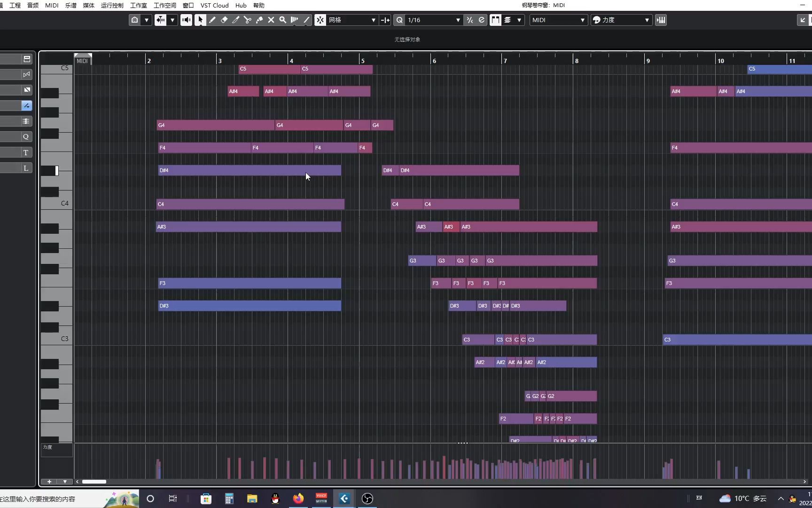Open the part list dropdown arrow

pos(519,20)
